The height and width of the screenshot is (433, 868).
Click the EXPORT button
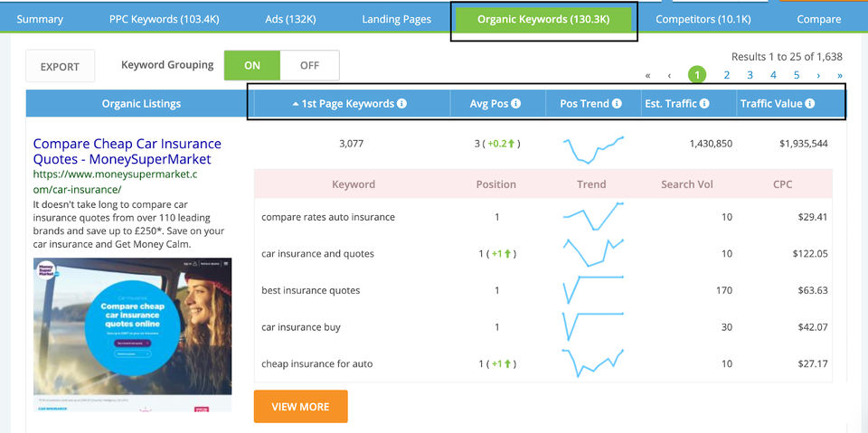[60, 67]
